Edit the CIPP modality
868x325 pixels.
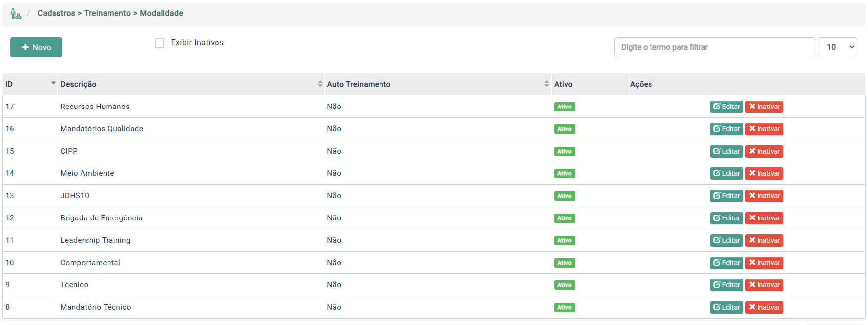726,151
